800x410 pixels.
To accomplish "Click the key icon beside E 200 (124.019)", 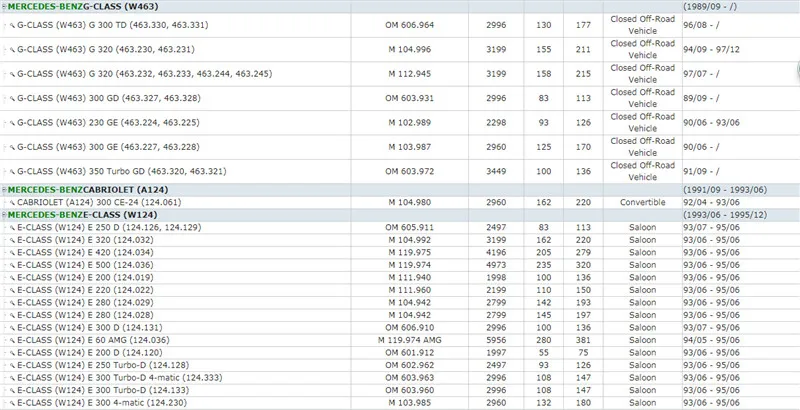I will (x=12, y=277).
